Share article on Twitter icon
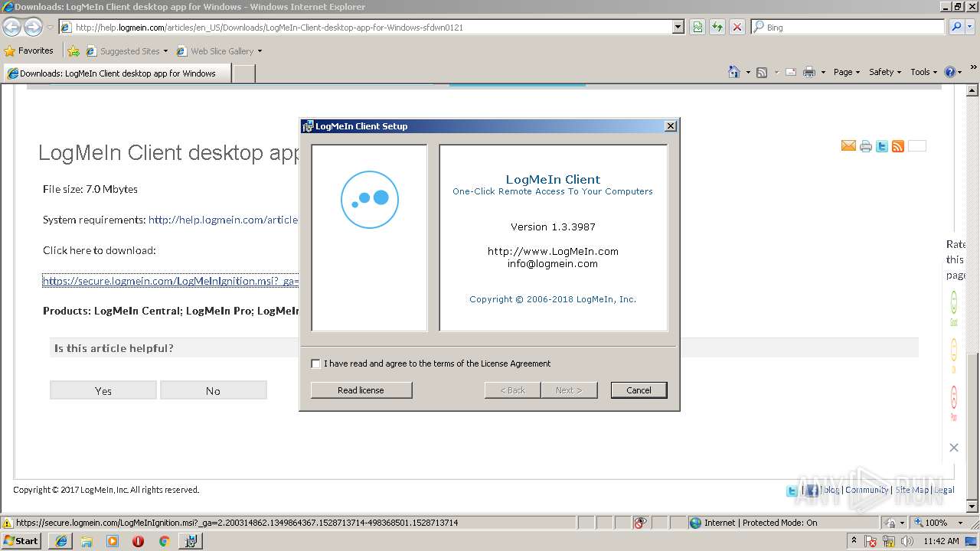 pyautogui.click(x=882, y=146)
